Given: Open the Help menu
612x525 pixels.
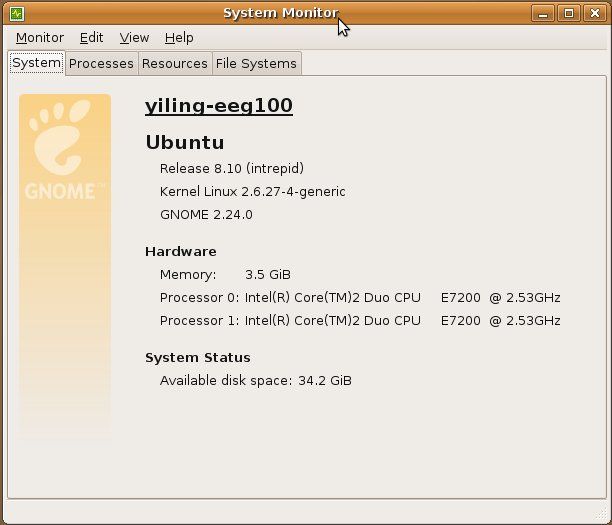Looking at the screenshot, I should point(179,37).
